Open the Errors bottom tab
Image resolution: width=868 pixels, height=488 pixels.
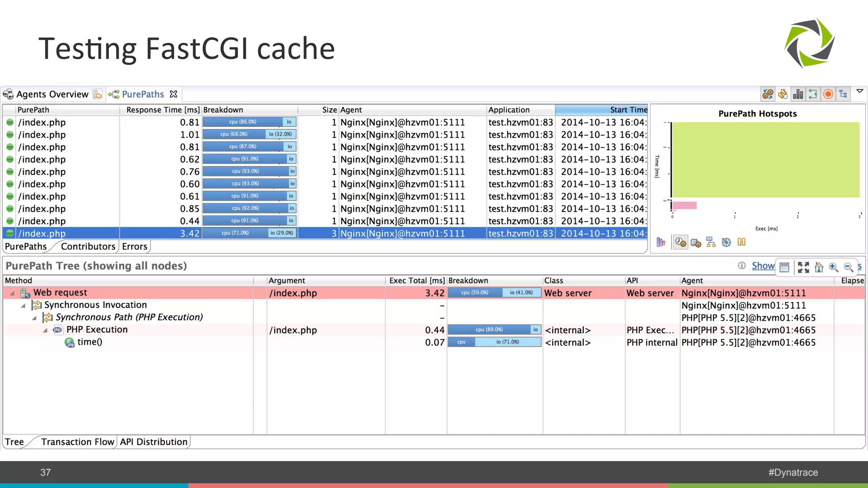click(x=134, y=247)
